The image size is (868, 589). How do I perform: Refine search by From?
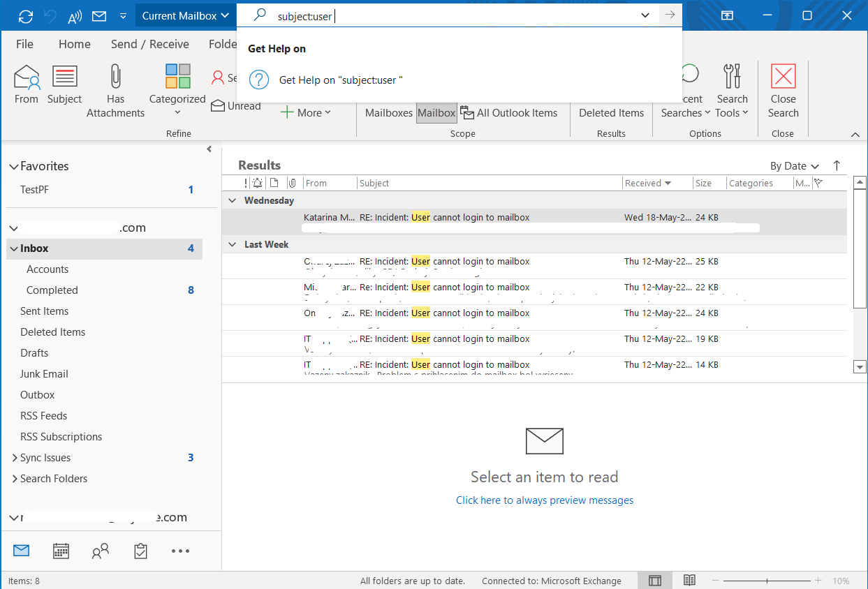(27, 84)
